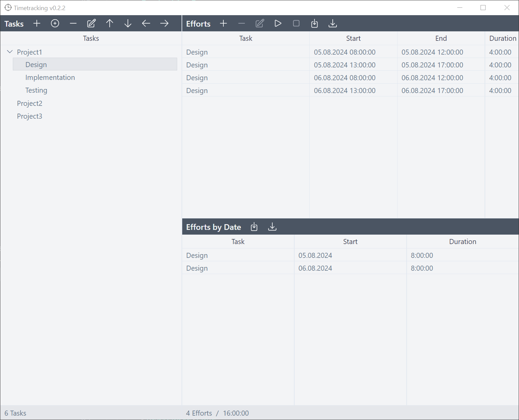
Task: Click the Efforts download arrow icon
Action: [333, 24]
